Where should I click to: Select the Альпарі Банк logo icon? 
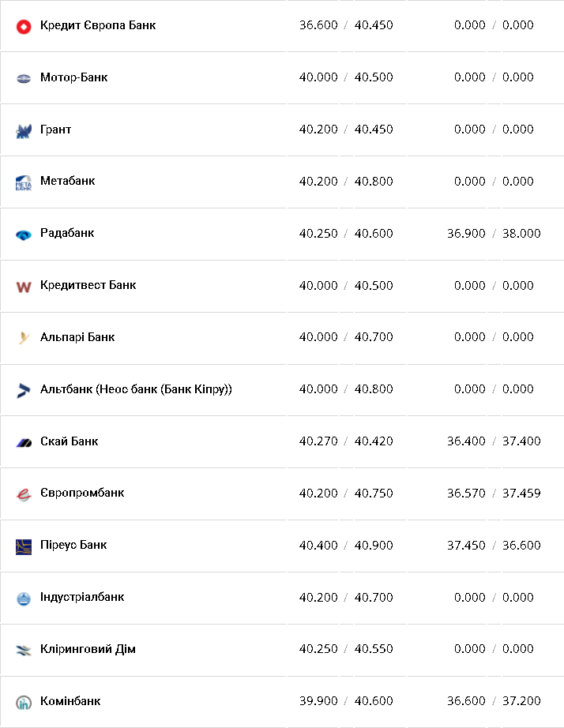pos(24,338)
